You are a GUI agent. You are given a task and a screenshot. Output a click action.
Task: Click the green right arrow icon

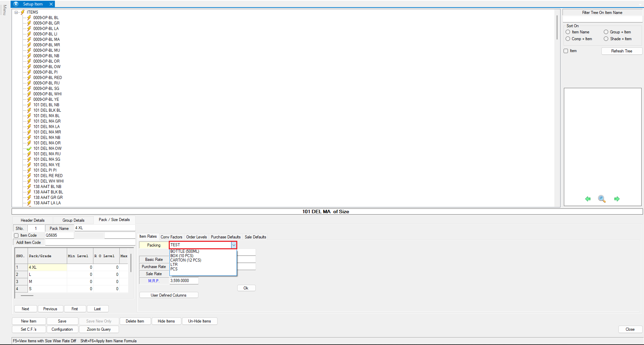click(x=617, y=199)
